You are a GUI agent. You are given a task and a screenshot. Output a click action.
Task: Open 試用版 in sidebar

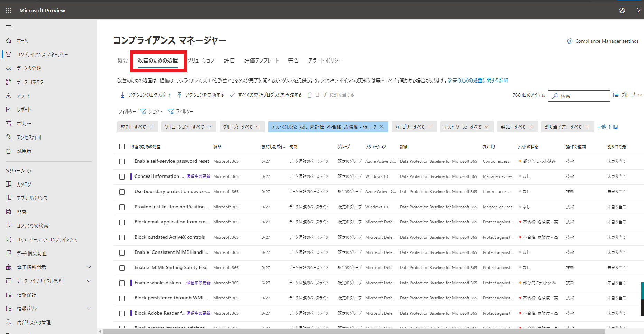click(24, 151)
